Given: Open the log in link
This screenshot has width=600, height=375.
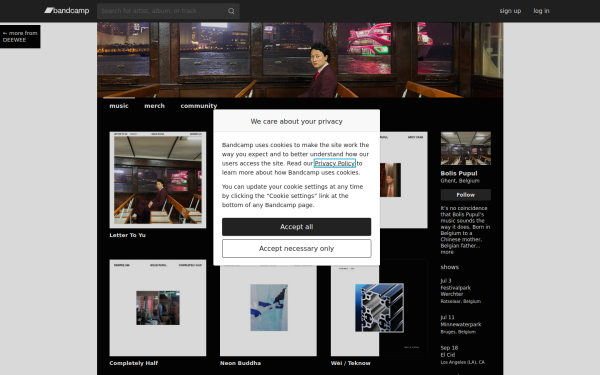Looking at the screenshot, I should point(541,11).
